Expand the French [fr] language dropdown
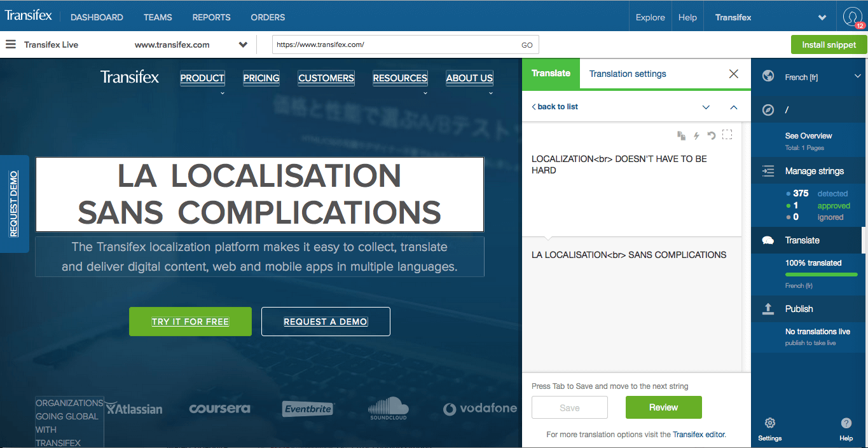Screen dimensions: 868x448 tap(857, 77)
